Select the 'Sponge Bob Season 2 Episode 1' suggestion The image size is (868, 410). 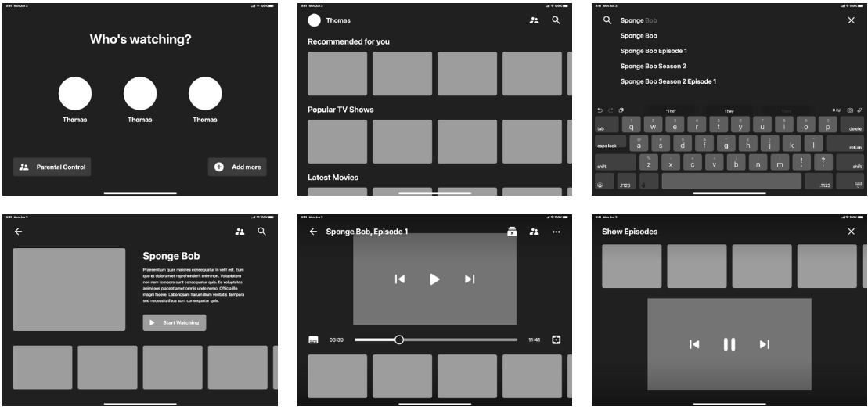(x=668, y=81)
